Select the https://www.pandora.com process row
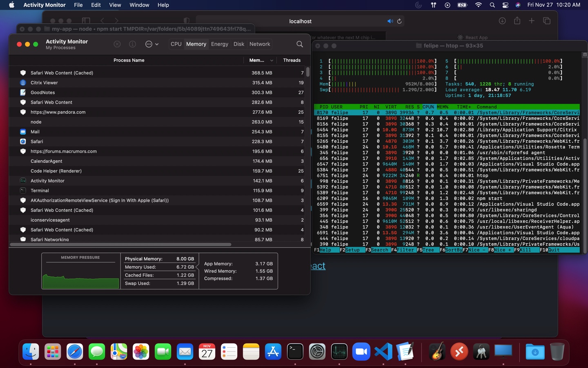The image size is (588, 368). pos(157,112)
